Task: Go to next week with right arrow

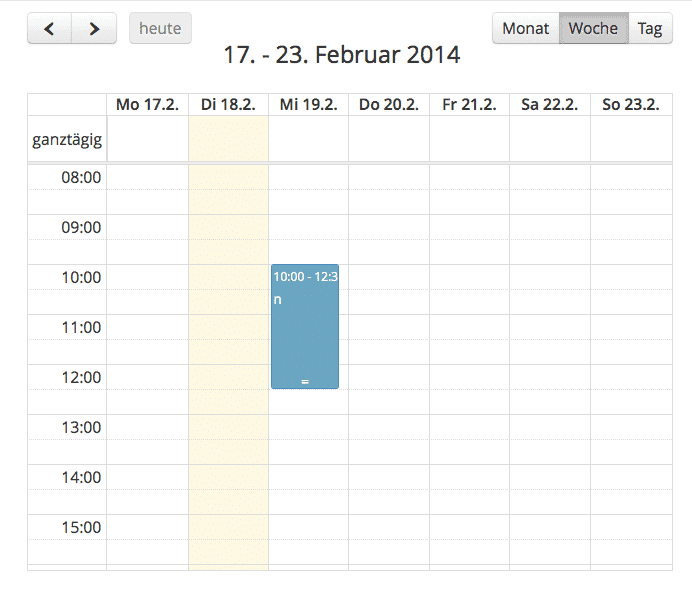Action: coord(94,28)
